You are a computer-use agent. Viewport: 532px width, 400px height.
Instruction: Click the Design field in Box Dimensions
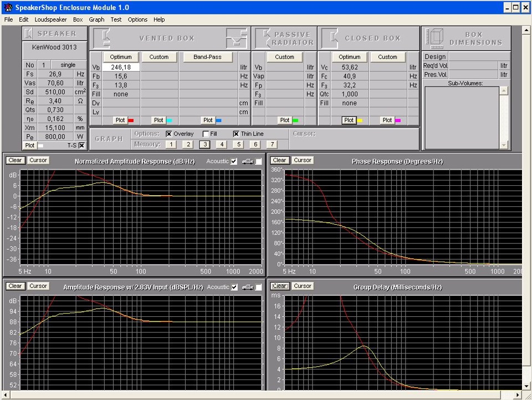click(x=479, y=57)
